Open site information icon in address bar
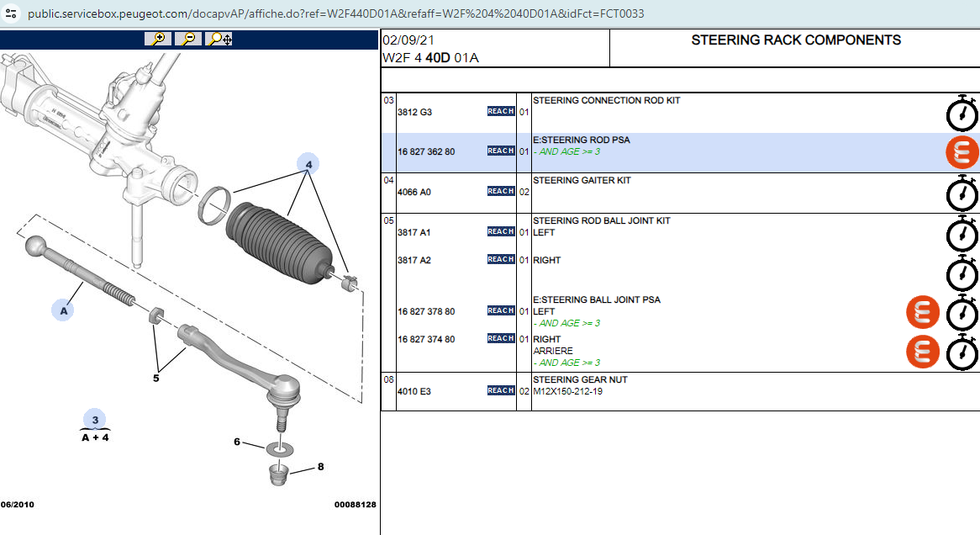 pyautogui.click(x=11, y=13)
